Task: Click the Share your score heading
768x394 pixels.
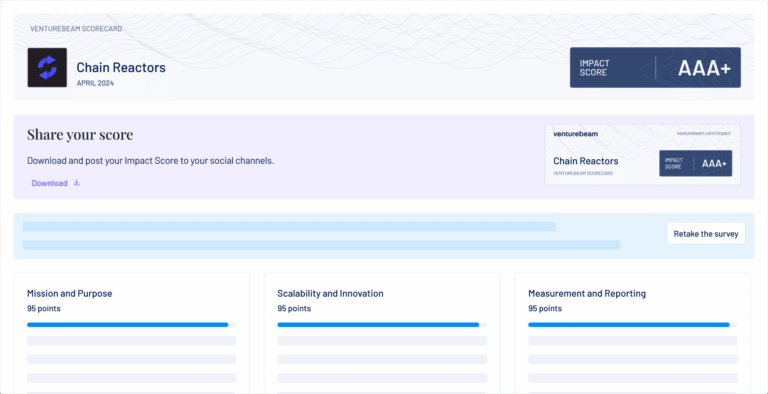Action: coord(80,135)
